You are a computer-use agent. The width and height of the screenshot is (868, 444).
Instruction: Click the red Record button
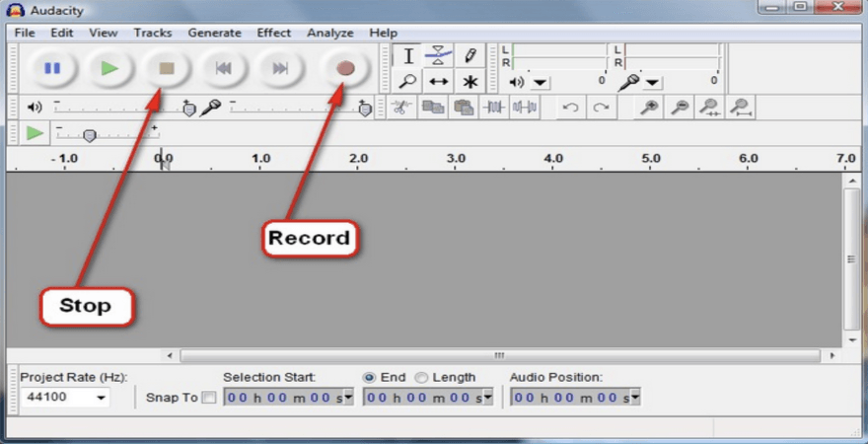click(345, 68)
